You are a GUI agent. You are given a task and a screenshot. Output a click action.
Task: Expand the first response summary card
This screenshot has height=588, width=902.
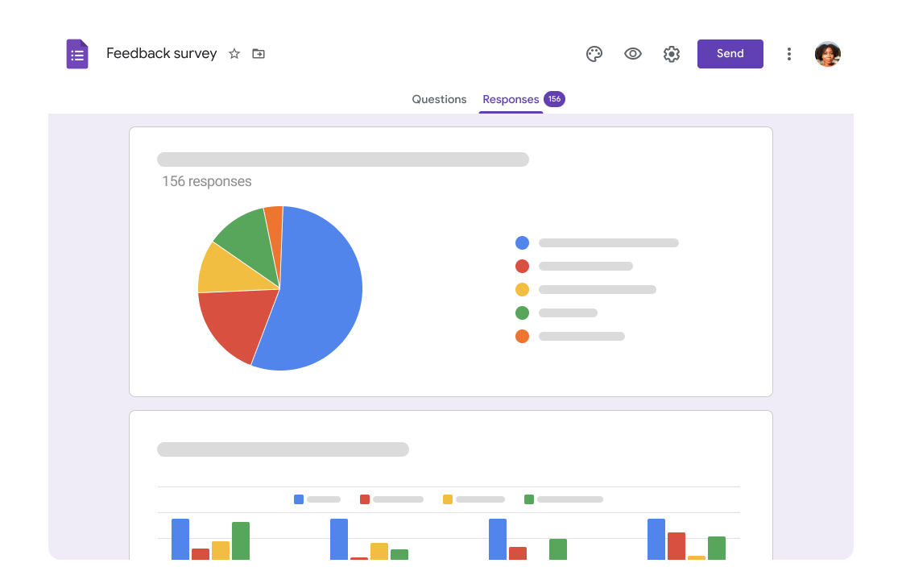coord(449,260)
